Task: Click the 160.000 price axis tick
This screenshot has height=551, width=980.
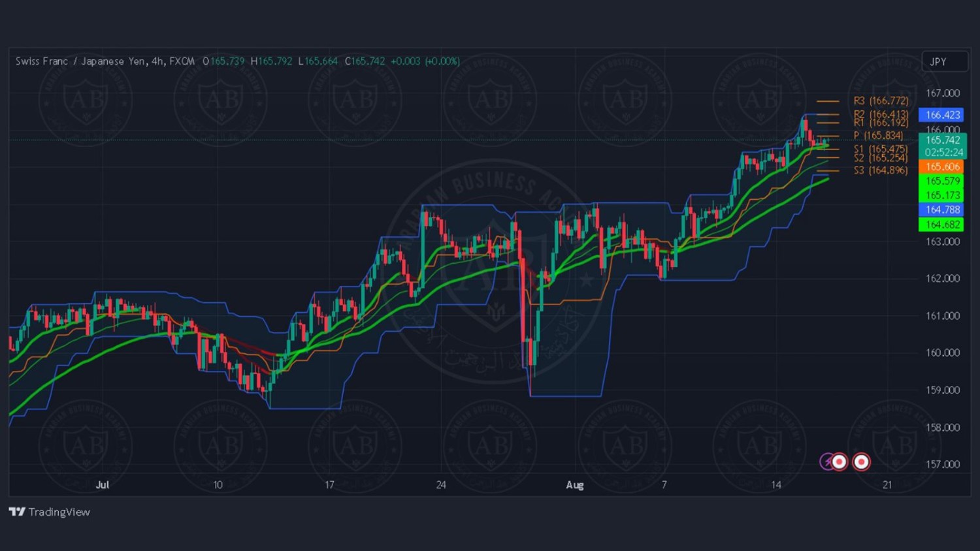Action: (x=943, y=353)
